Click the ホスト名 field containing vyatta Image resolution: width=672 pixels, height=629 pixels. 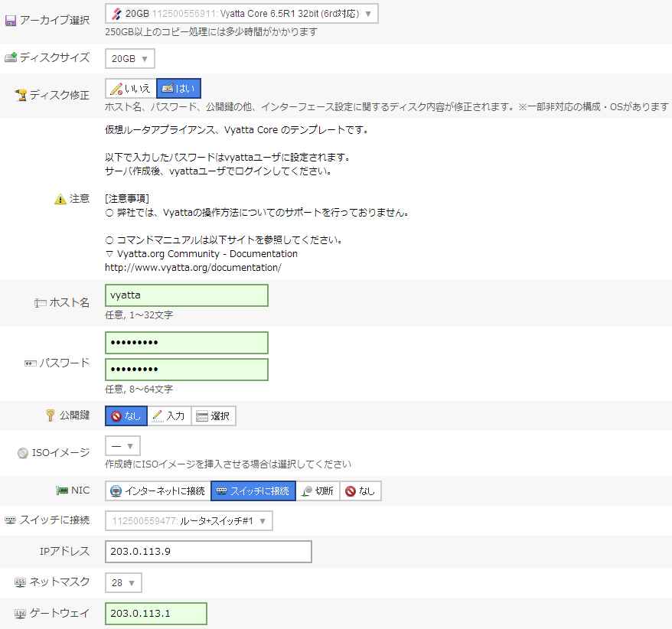pos(187,295)
